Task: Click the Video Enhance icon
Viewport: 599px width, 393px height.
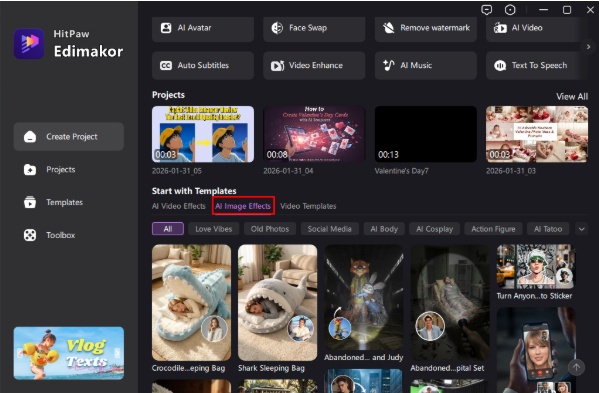Action: (x=277, y=66)
